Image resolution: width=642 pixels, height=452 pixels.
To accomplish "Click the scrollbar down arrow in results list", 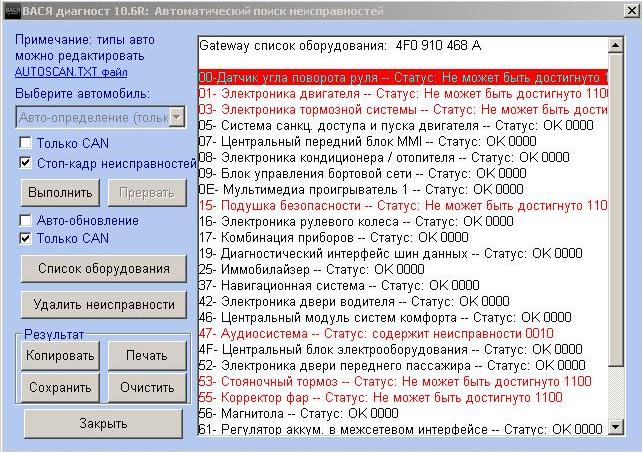I will [x=617, y=427].
